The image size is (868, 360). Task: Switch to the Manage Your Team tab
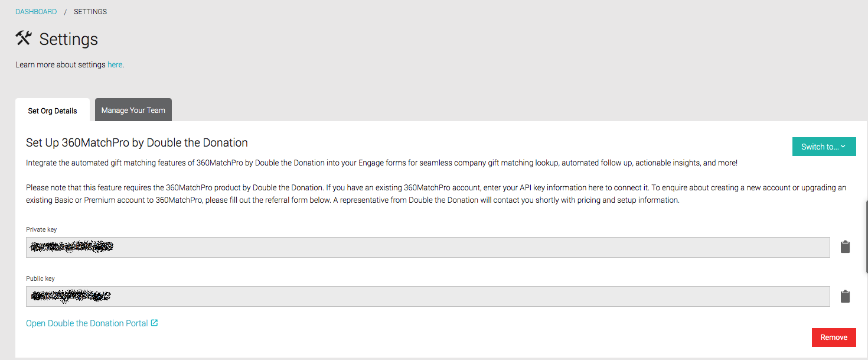(x=133, y=110)
